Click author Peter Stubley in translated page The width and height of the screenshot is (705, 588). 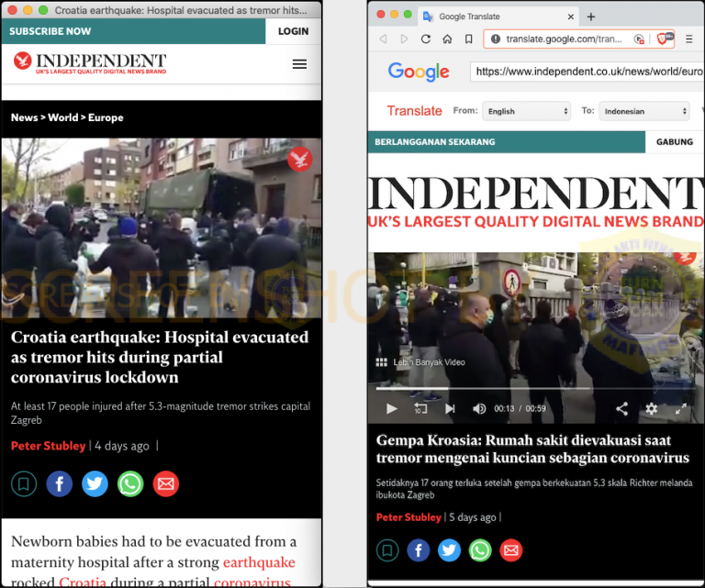tap(408, 517)
